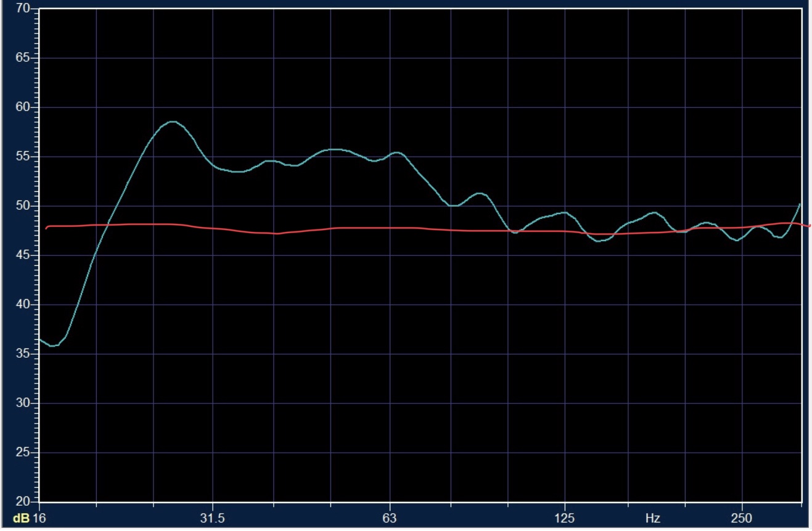Click the teal curve's hump directly above 63 Hz
812x531 pixels.
pos(397,152)
